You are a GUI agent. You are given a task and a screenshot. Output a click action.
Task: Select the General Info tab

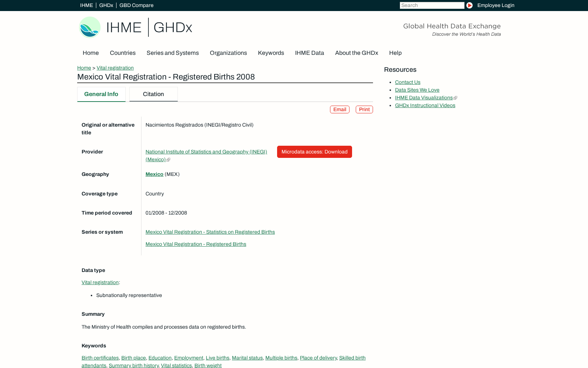(101, 94)
